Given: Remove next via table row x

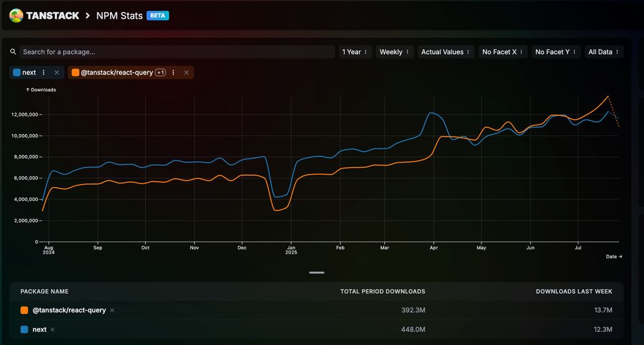Looking at the screenshot, I should click(53, 330).
